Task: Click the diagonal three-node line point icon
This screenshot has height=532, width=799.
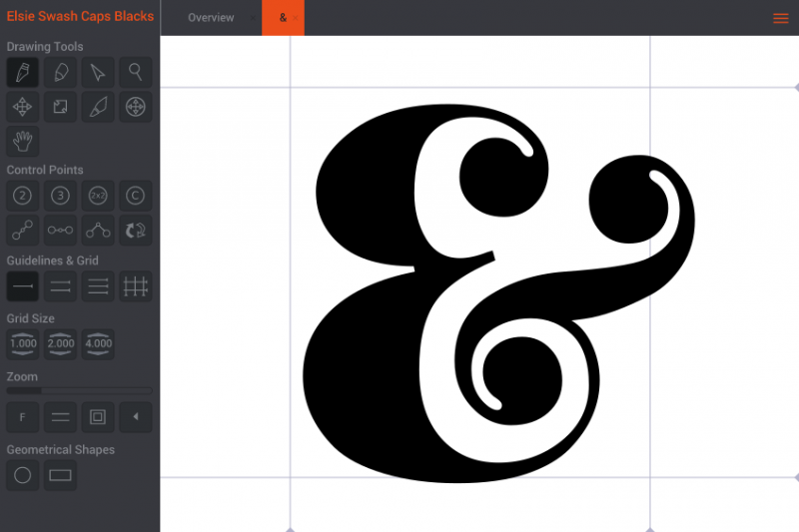Action: pyautogui.click(x=22, y=231)
